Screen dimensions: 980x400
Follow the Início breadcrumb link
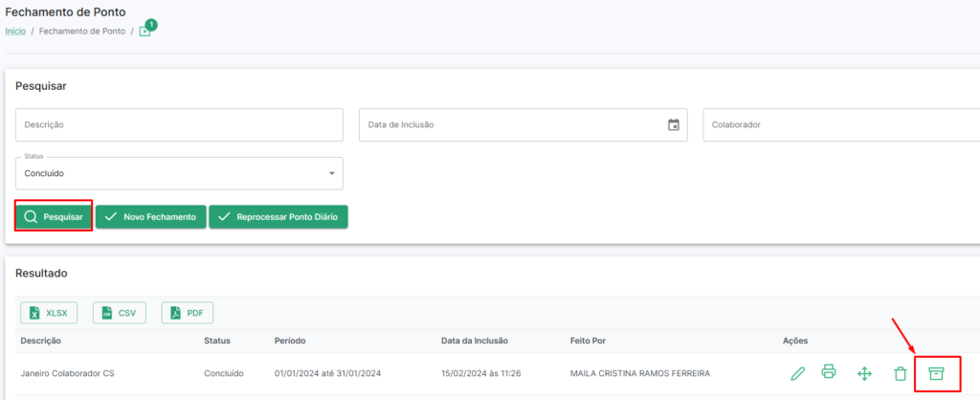pos(15,31)
